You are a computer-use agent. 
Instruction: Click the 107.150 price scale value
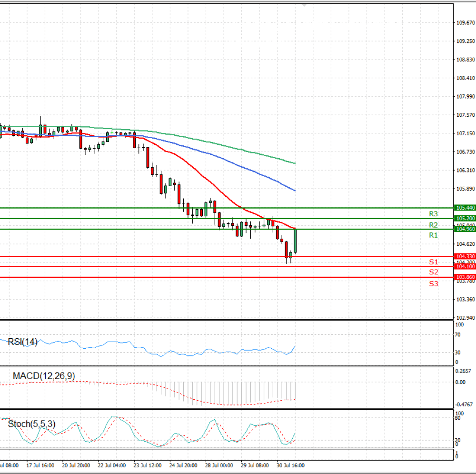click(466, 133)
